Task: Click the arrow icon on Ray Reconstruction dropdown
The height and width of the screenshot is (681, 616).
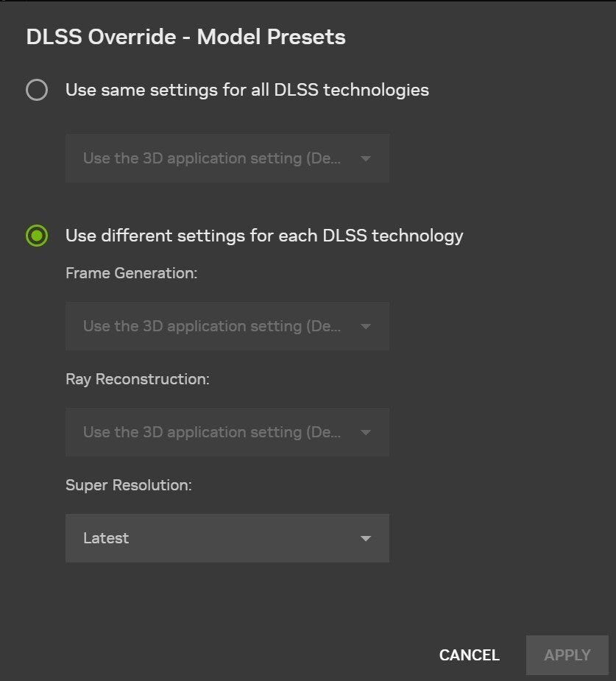Action: pos(366,432)
